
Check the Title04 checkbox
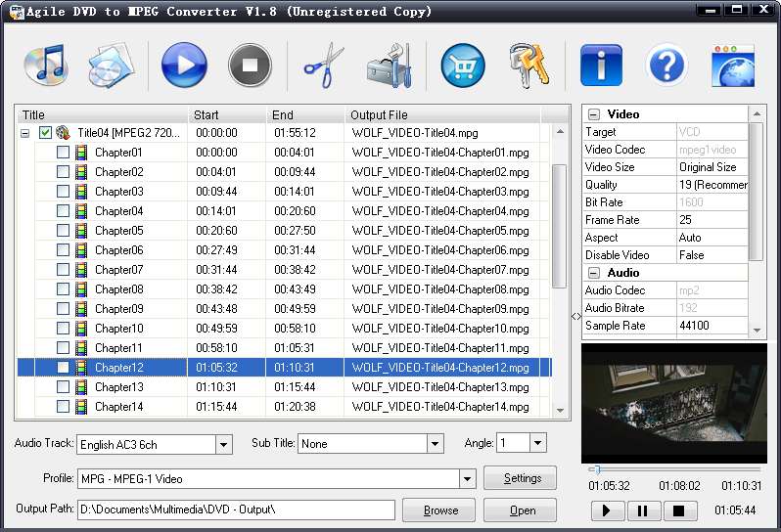(45, 133)
